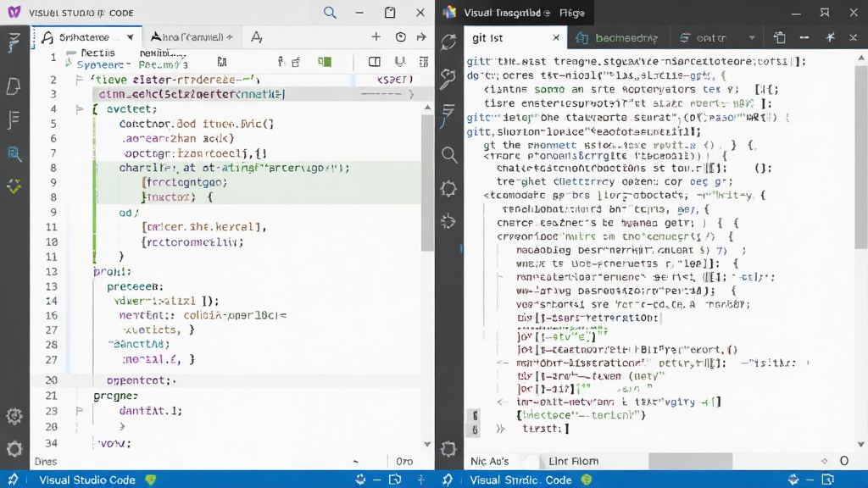Select the A icon tab in left window
Screen dimensions: 868x488
coord(256,37)
